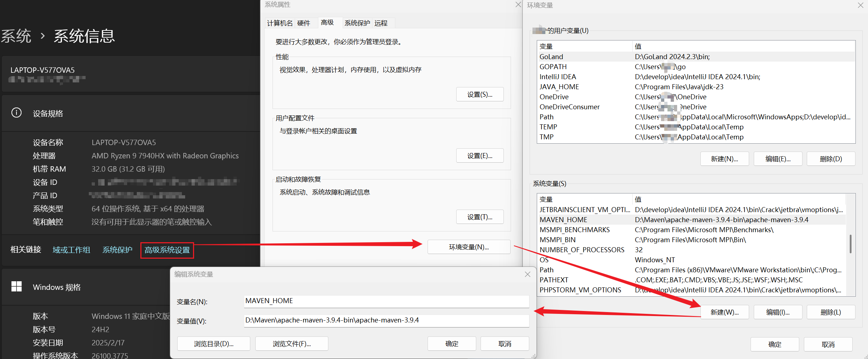This screenshot has height=359, width=868.
Task: Switch to the 硬件 tab
Action: [x=304, y=23]
